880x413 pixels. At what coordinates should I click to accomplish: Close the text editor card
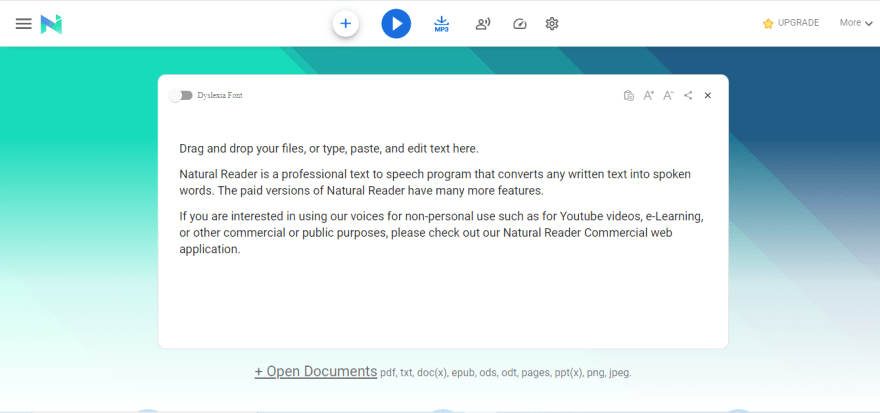[x=708, y=95]
